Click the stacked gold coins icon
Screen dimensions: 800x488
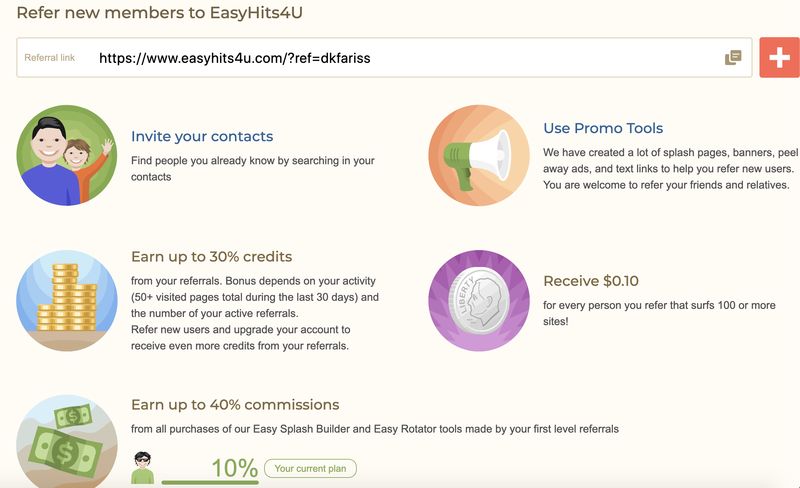[67, 300]
